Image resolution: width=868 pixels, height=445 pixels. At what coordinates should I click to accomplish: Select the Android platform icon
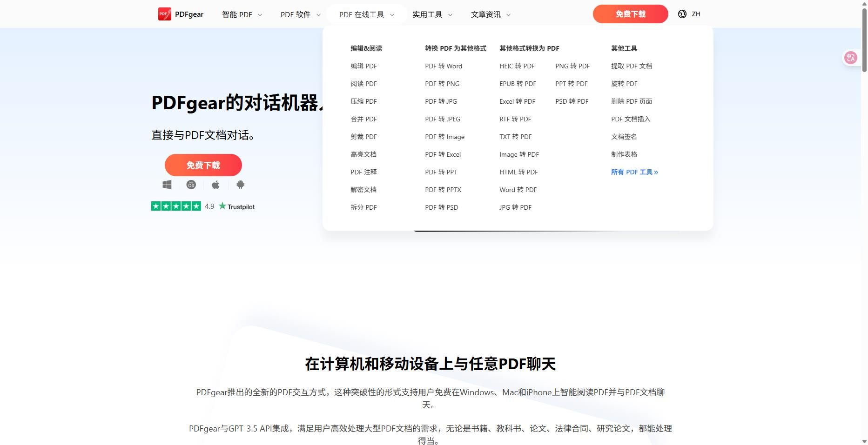point(240,185)
